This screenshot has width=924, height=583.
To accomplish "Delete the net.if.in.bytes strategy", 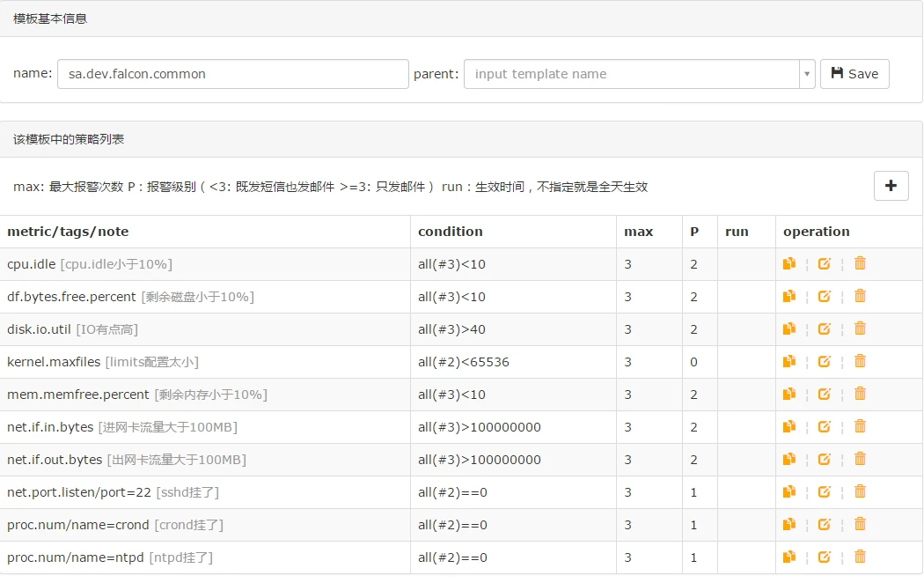I will 861,425.
